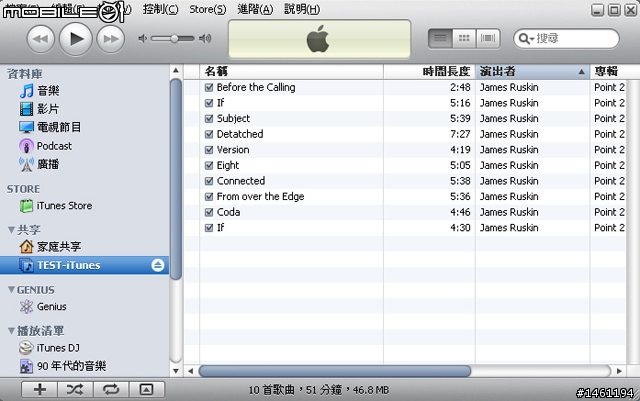
Task: Uncheck the Connected song
Action: coord(209,181)
